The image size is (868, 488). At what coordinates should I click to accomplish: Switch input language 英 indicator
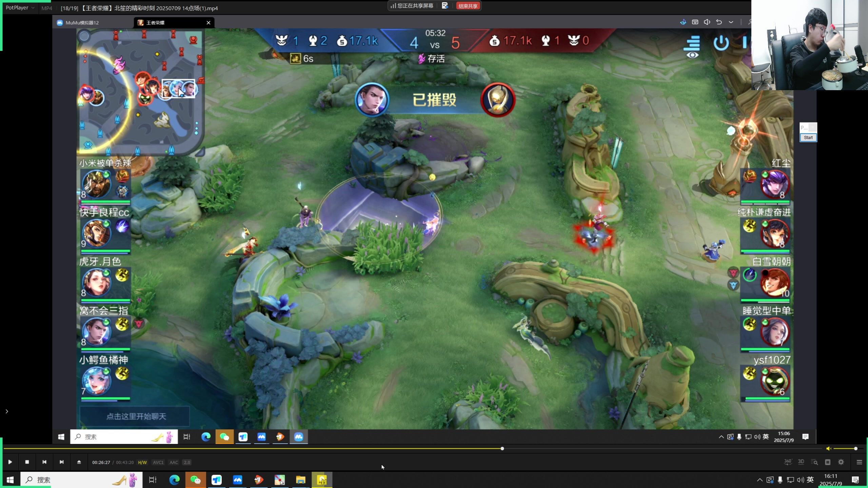pyautogui.click(x=810, y=480)
